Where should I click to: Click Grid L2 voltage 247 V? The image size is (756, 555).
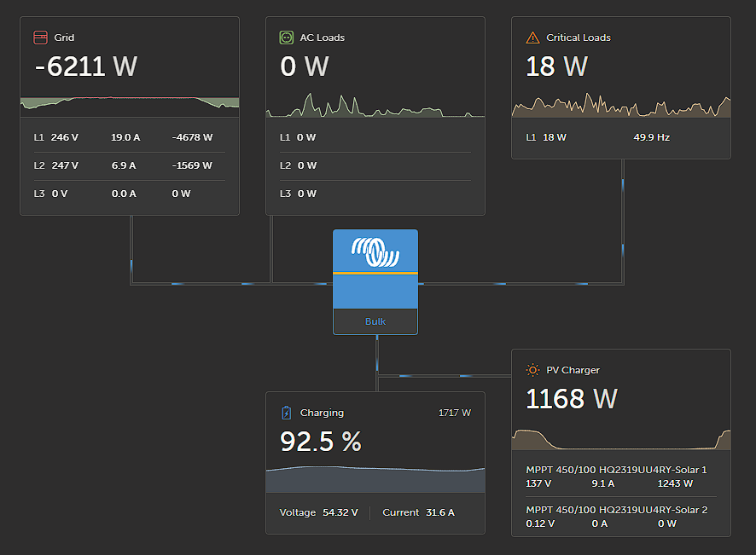(x=65, y=165)
